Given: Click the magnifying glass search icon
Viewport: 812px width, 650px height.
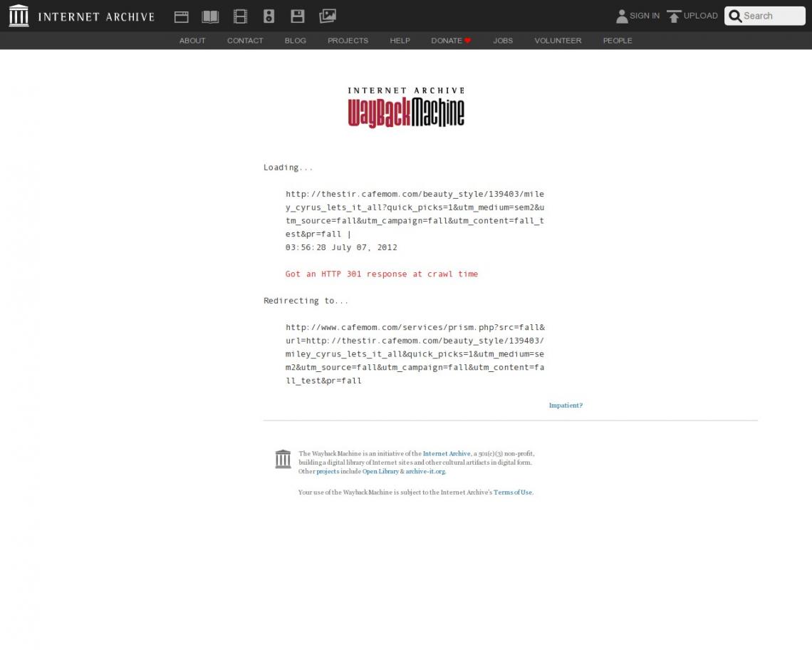Looking at the screenshot, I should point(735,16).
